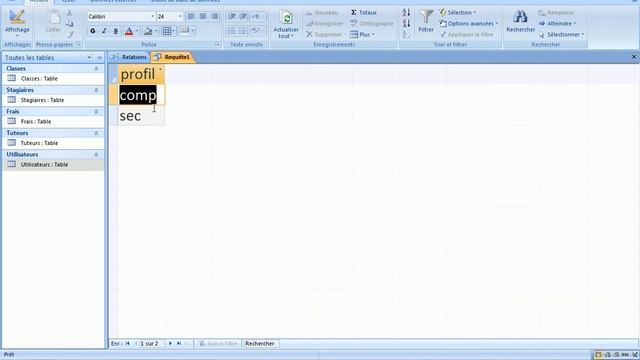The height and width of the screenshot is (360, 640).
Task: Decrease the list indent level
Action: [232, 16]
